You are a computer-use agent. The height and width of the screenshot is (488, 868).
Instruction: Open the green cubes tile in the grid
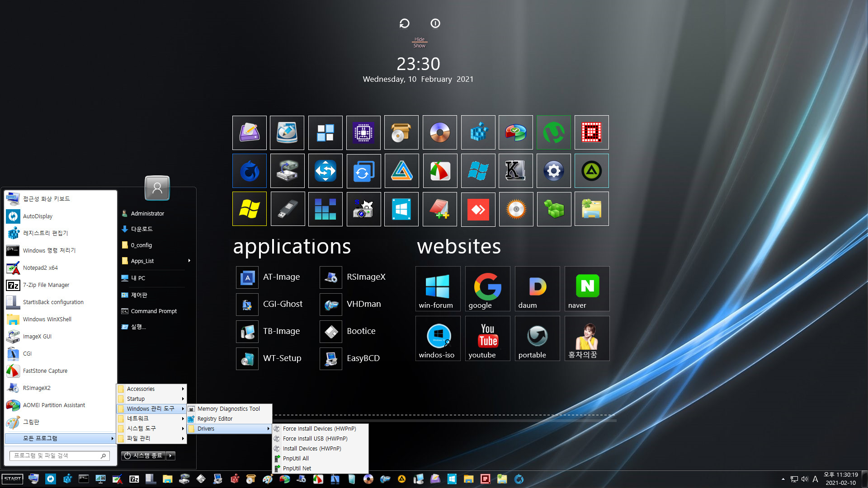[x=554, y=209]
